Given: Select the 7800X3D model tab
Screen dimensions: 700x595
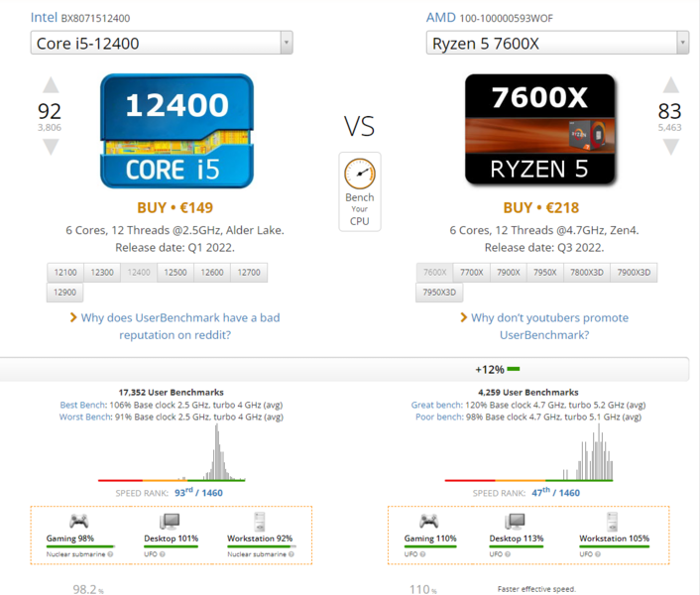Looking at the screenshot, I should (583, 273).
